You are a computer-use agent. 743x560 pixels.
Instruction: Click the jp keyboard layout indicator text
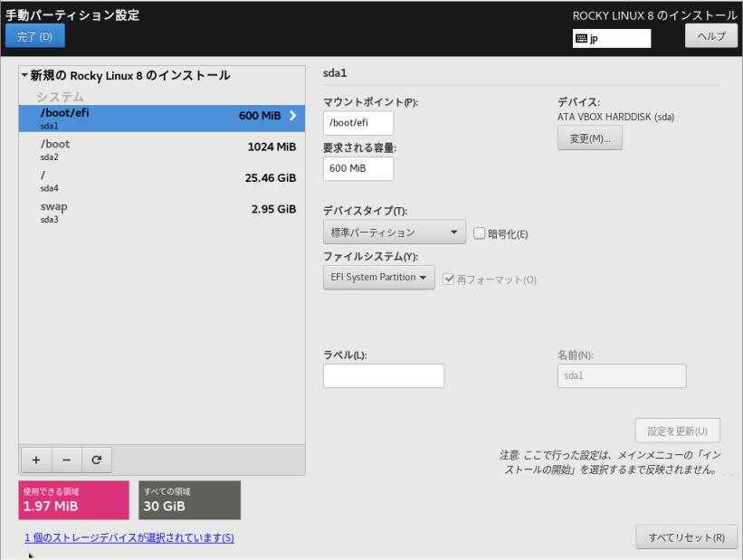594,39
